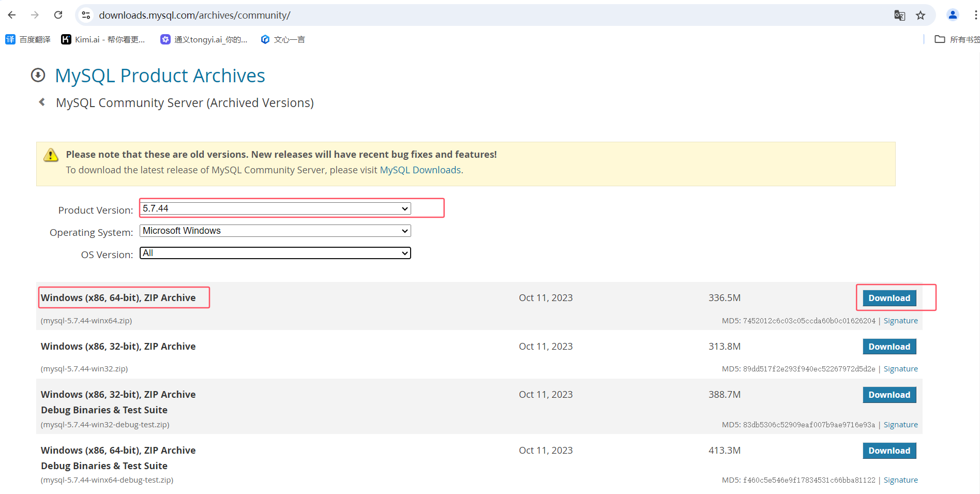
Task: Open the Kimi.ai bookmark
Action: (x=103, y=39)
